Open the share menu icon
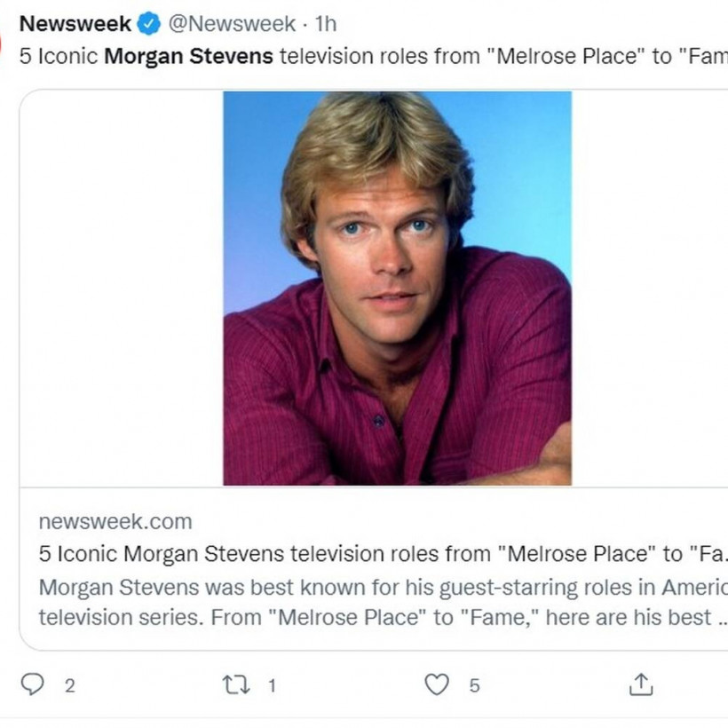 [x=641, y=684]
